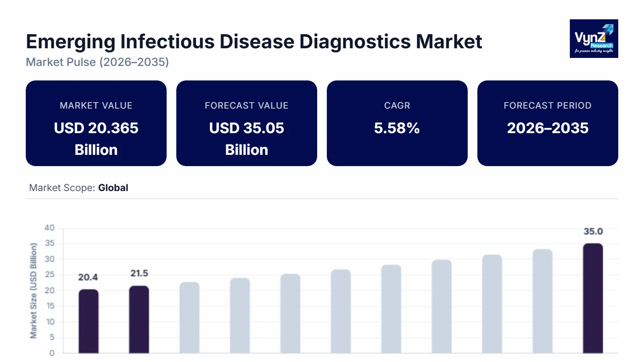Click the 35.0 data label
The height and width of the screenshot is (362, 644).
pyautogui.click(x=593, y=231)
